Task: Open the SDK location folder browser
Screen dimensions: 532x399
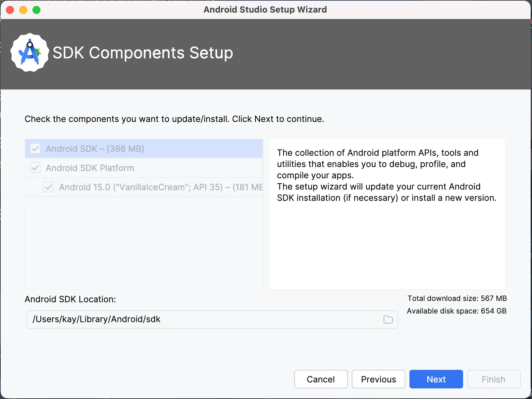Action: [x=388, y=319]
